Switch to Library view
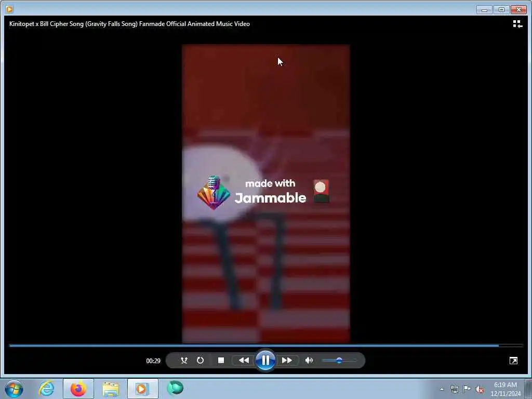The height and width of the screenshot is (399, 532). [x=517, y=24]
